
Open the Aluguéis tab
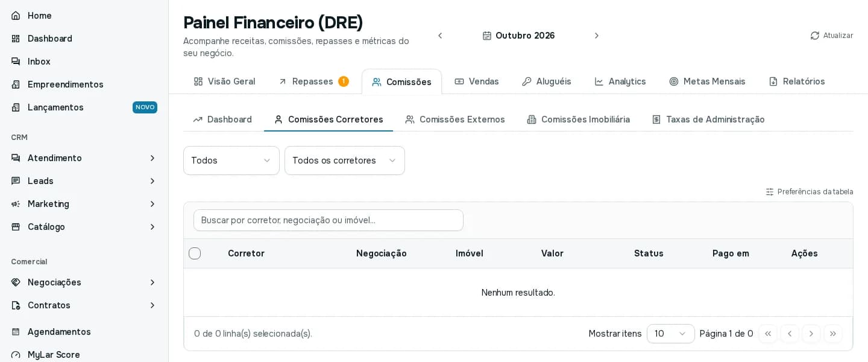(547, 81)
